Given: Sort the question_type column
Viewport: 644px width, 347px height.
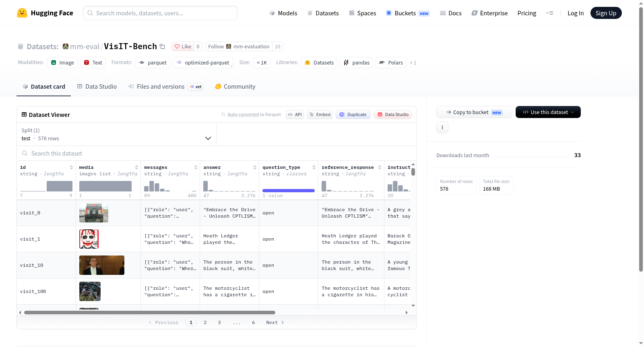Looking at the screenshot, I should coord(314,167).
